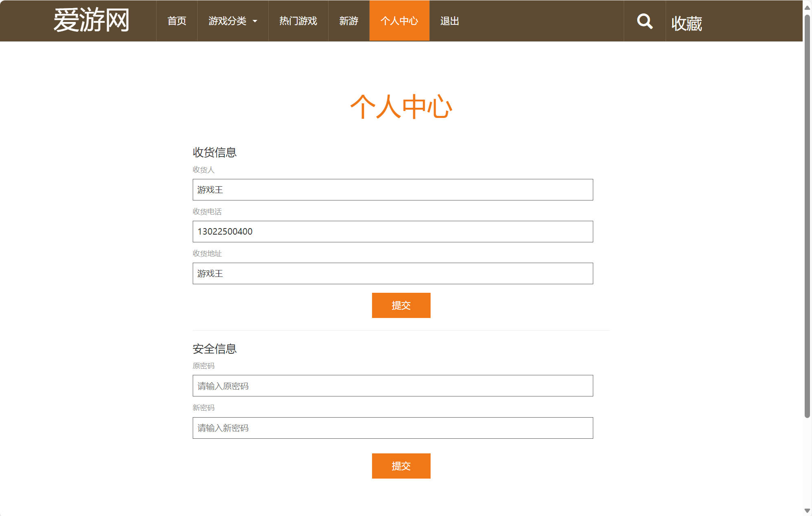Click the 新密码 input field
Viewport: 812px width, 516px height.
tap(392, 428)
